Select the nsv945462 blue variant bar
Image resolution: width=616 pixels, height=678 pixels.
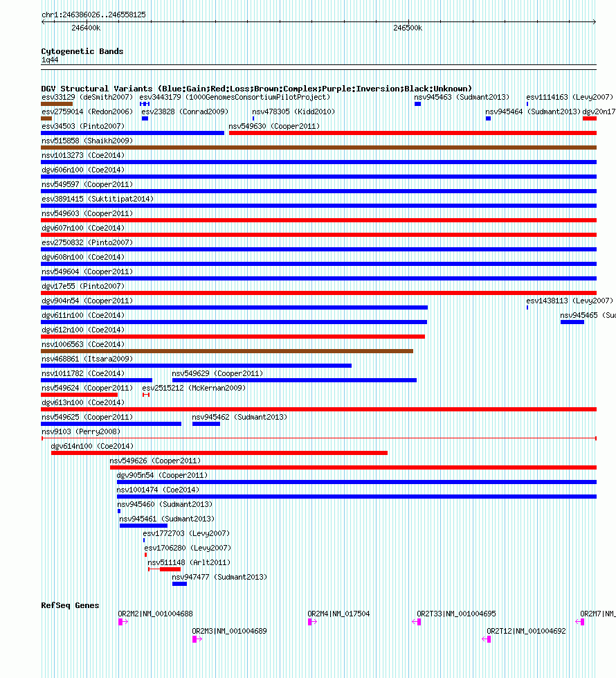(x=206, y=424)
